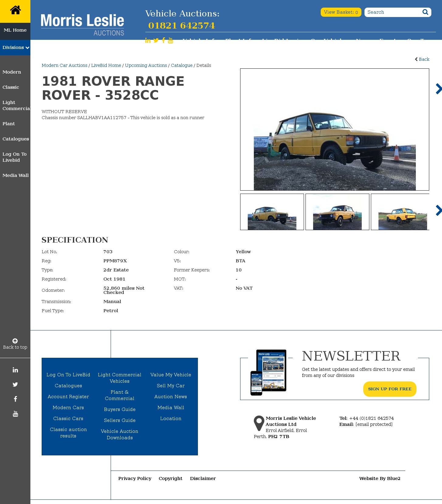Select third Range Rover thumbnail
Screen dimensions: 442x504
pos(400,212)
